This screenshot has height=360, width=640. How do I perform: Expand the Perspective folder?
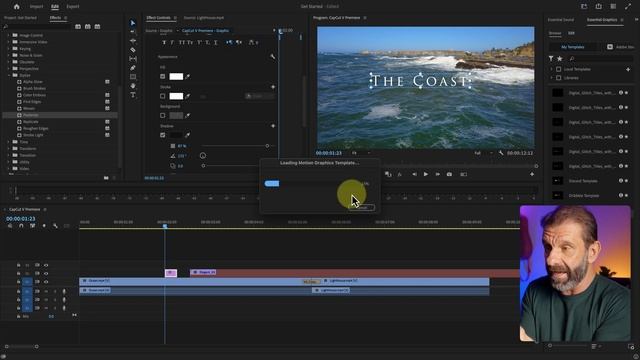click(x=9, y=69)
